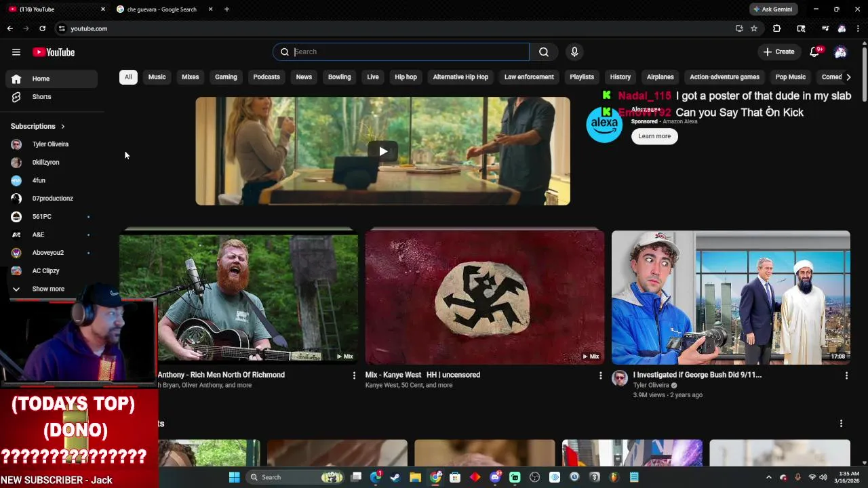Viewport: 868px width, 488px height.
Task: Expand the Subscriptions section chevron
Action: 62,126
